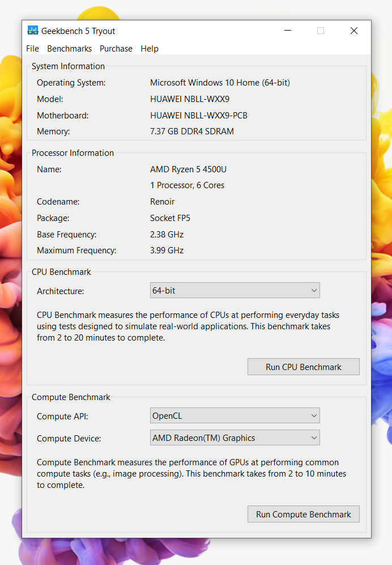This screenshot has height=565, width=392.
Task: Open the Benchmarks menu
Action: click(x=70, y=49)
